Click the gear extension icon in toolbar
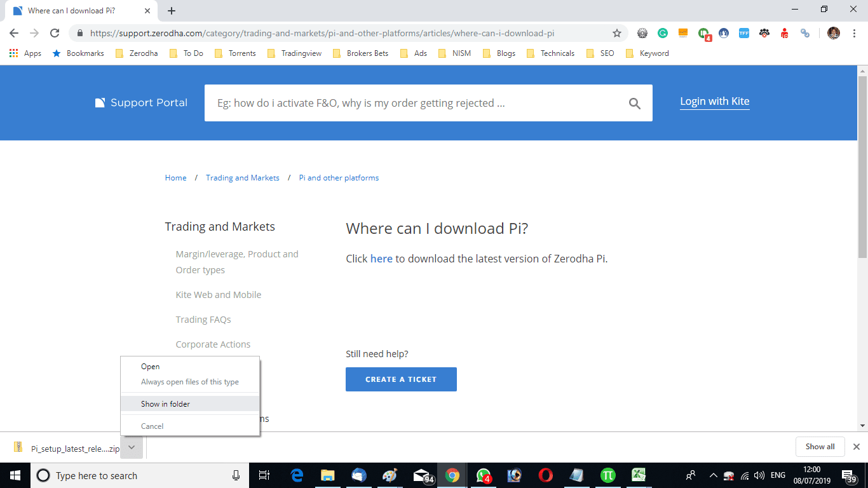 [642, 33]
